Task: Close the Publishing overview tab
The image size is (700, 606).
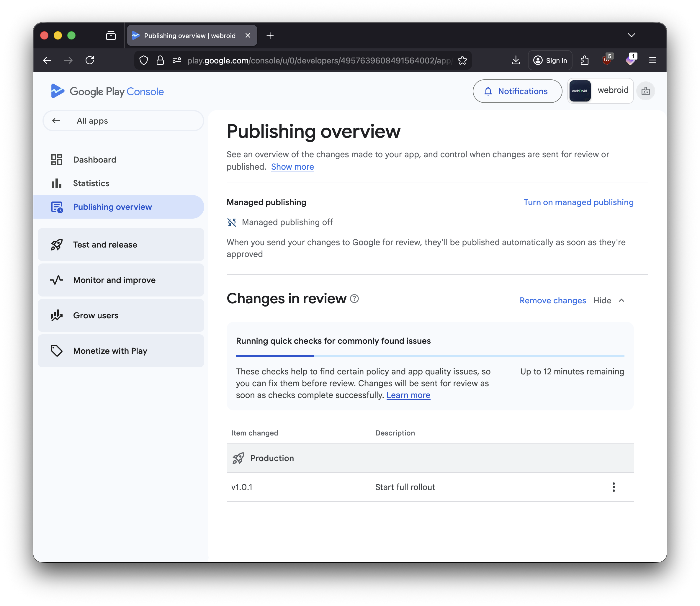Action: pyautogui.click(x=248, y=35)
